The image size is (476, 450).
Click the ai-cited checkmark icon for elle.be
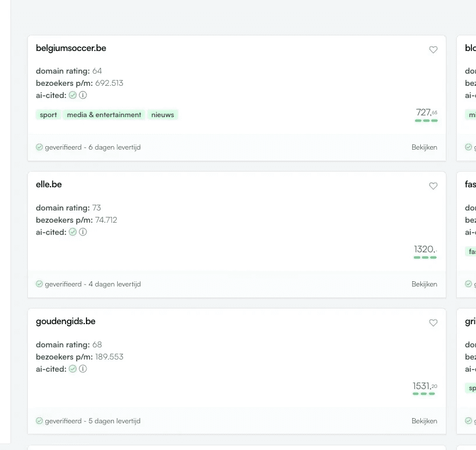[x=72, y=232]
